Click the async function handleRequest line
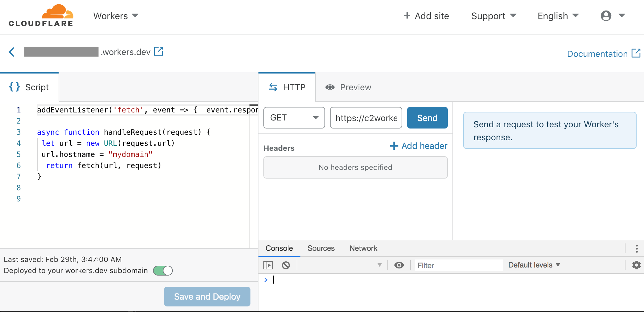The height and width of the screenshot is (312, 644). click(x=124, y=132)
